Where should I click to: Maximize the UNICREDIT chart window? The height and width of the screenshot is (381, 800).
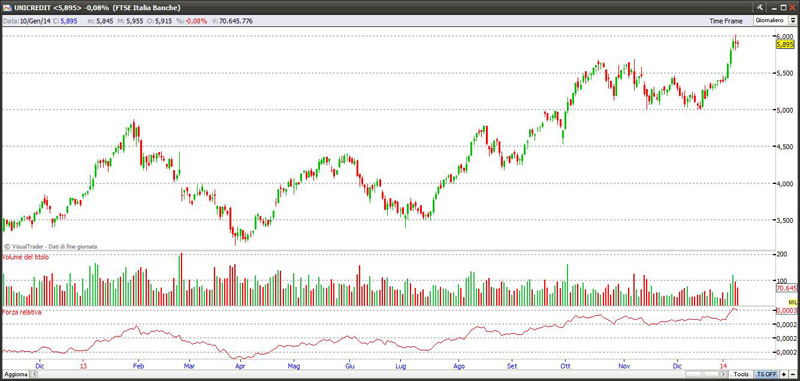click(783, 7)
